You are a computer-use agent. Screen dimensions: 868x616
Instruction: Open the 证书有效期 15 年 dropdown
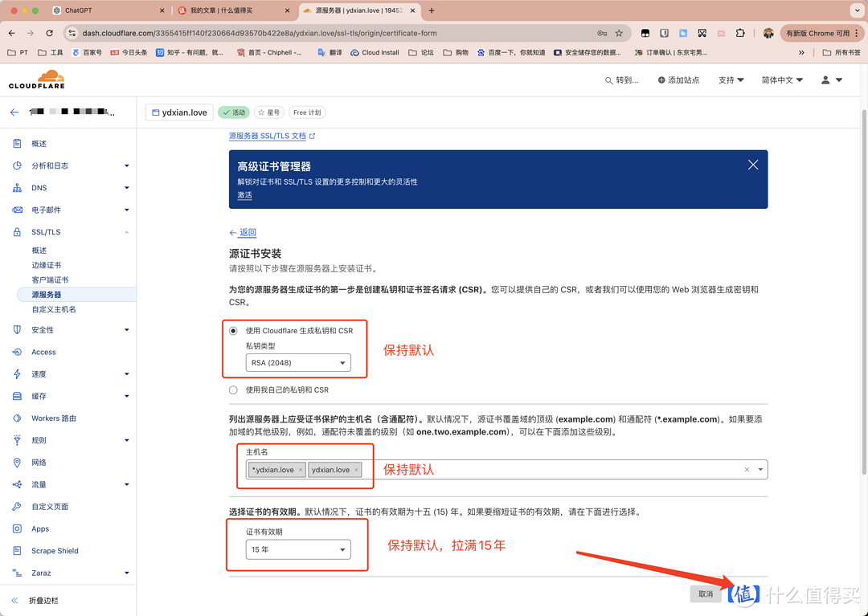297,549
